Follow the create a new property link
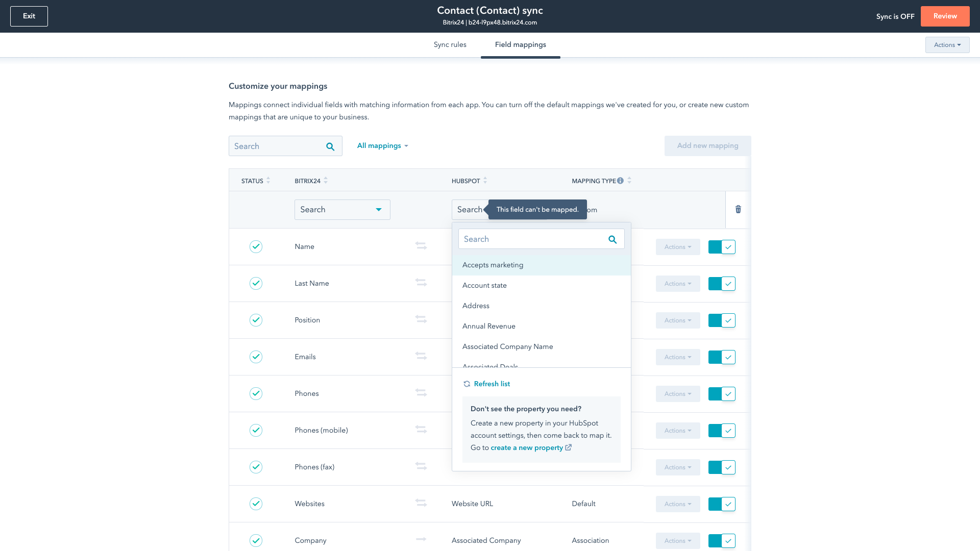 (x=527, y=447)
